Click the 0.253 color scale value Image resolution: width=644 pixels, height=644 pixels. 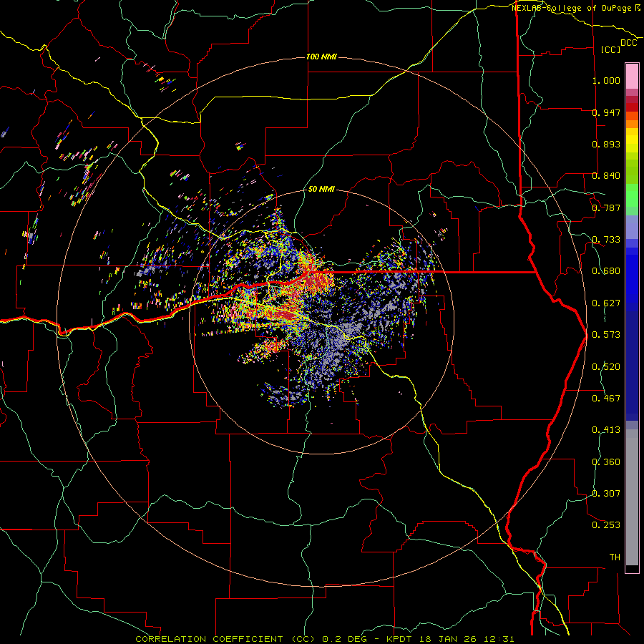[606, 525]
